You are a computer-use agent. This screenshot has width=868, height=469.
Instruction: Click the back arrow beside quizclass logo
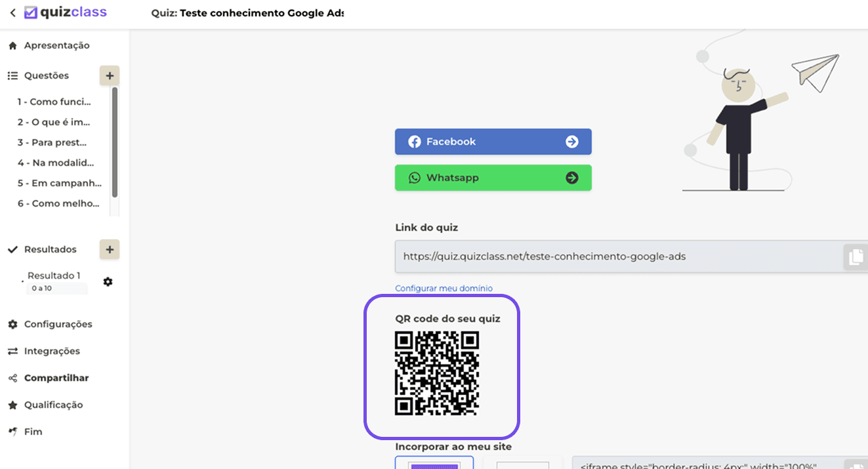[x=12, y=12]
